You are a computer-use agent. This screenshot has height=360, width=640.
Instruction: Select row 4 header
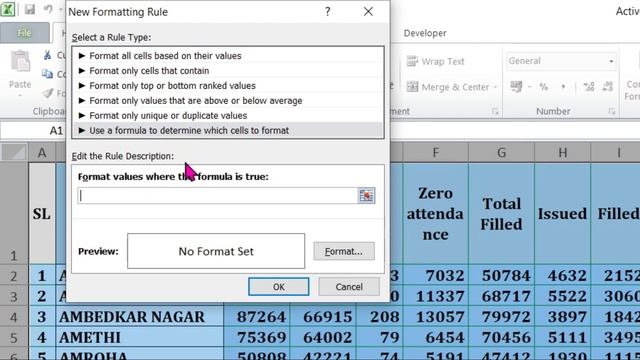point(14,317)
